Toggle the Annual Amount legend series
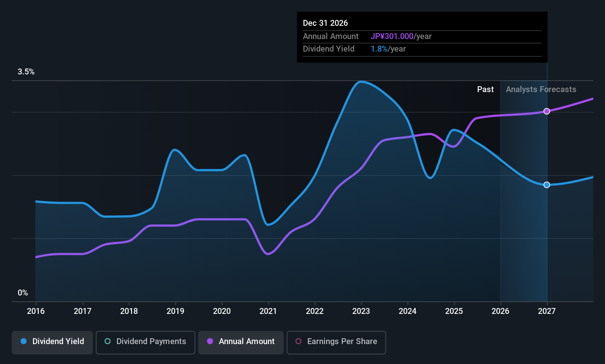This screenshot has width=605, height=364. [241, 342]
